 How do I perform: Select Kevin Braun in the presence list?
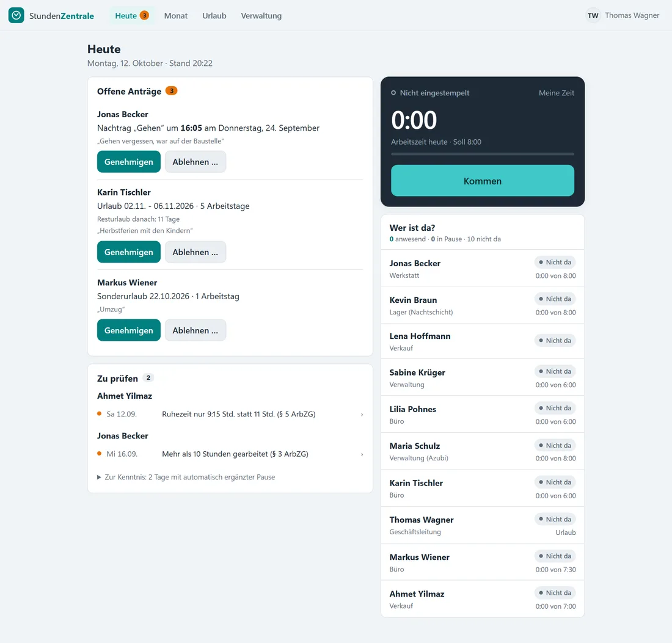point(482,305)
